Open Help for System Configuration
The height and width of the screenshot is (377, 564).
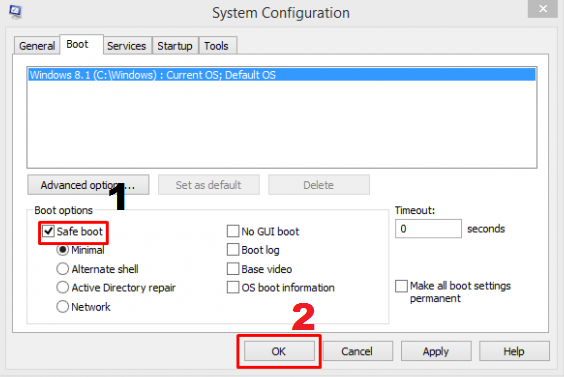(x=514, y=351)
